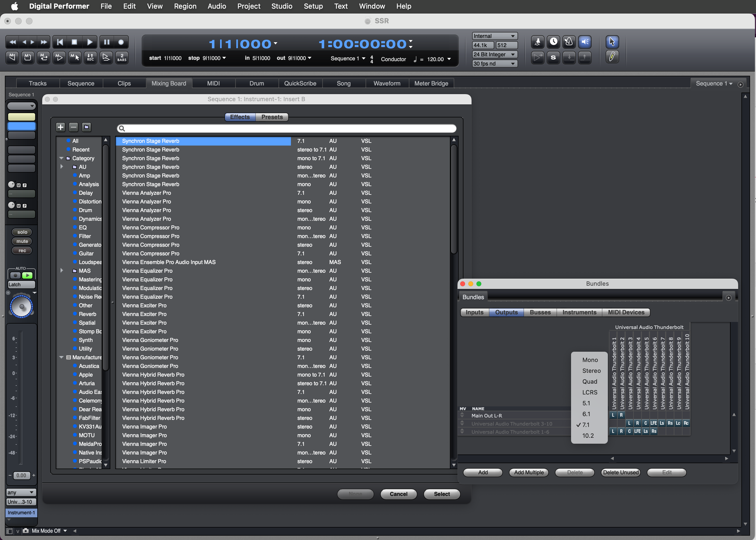Image resolution: width=756 pixels, height=540 pixels.
Task: Choose 5.1 from the channel format menu
Action: (589, 403)
